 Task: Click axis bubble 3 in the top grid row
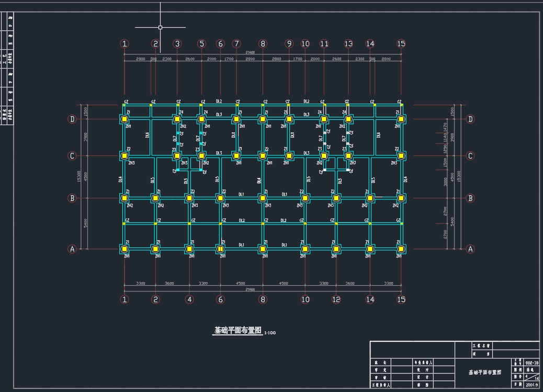[177, 43]
